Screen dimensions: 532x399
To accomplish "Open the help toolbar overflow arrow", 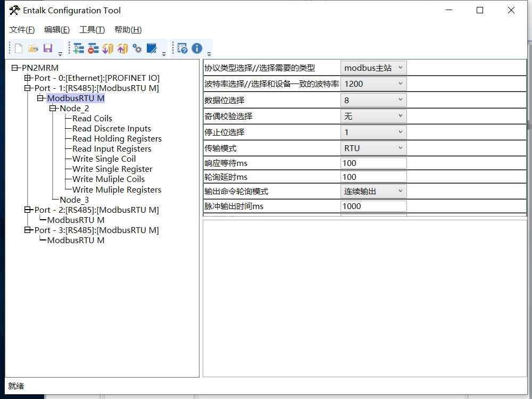I will pyautogui.click(x=209, y=54).
